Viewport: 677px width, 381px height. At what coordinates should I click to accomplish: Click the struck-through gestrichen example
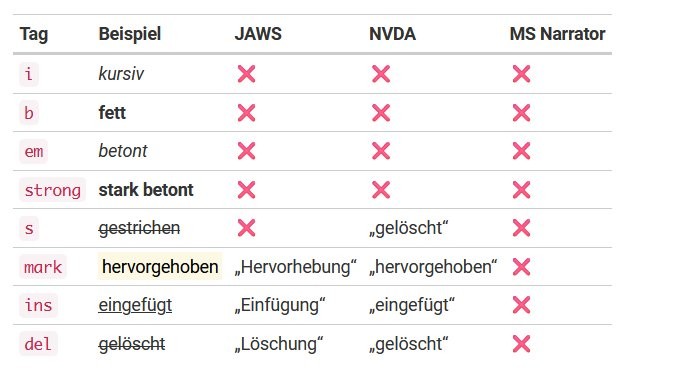[139, 228]
